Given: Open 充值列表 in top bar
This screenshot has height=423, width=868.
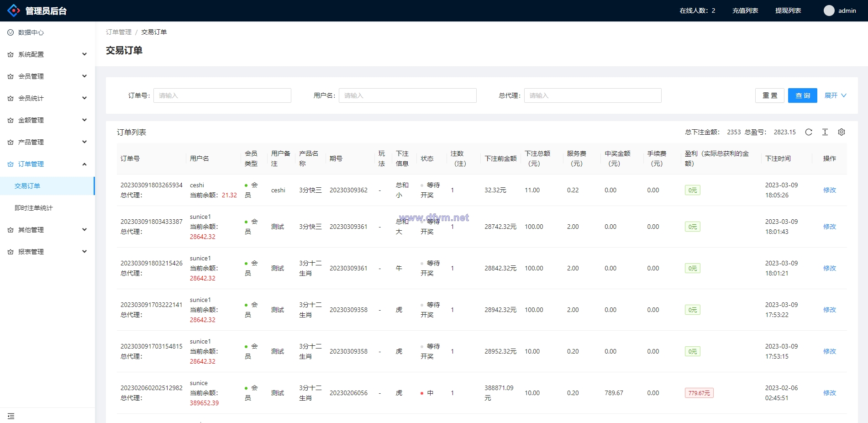Looking at the screenshot, I should click(x=745, y=11).
